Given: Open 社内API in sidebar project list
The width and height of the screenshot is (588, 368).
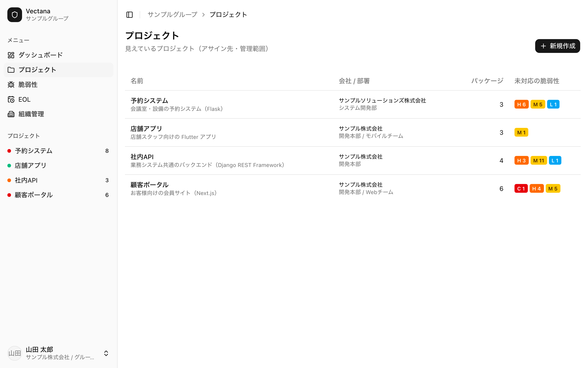Looking at the screenshot, I should pyautogui.click(x=59, y=180).
